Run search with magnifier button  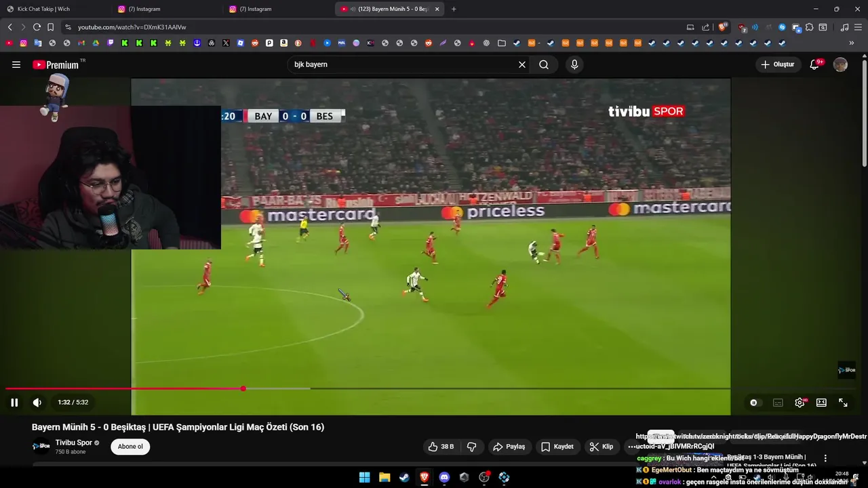click(x=544, y=64)
